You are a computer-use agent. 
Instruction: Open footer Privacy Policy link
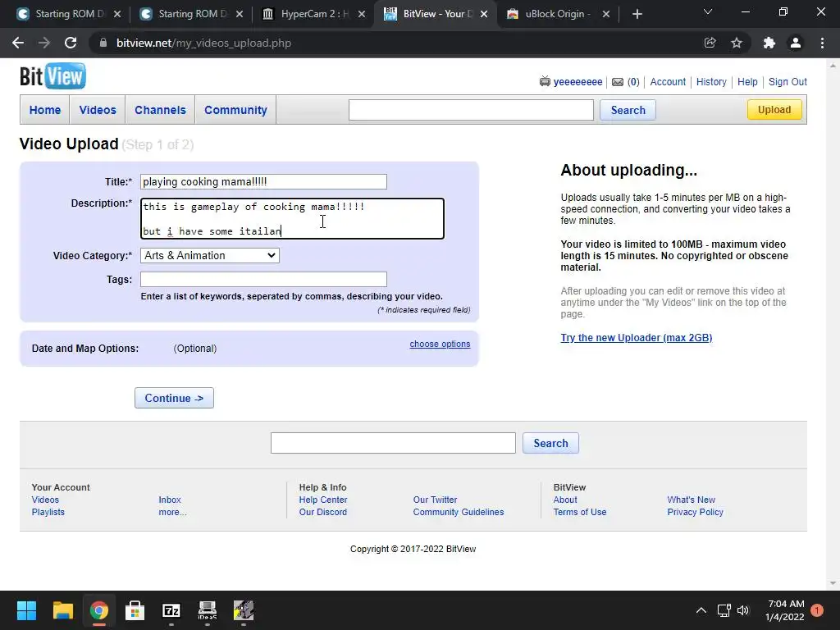tap(696, 512)
